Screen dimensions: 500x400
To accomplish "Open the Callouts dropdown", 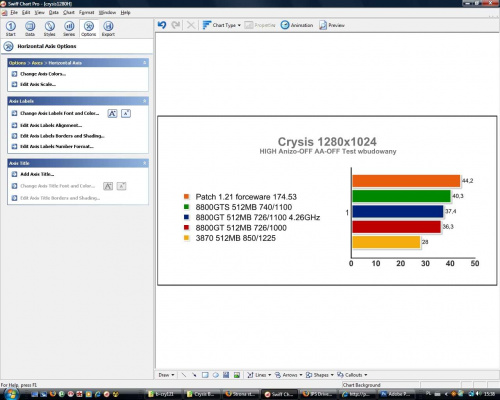I will 352,375.
